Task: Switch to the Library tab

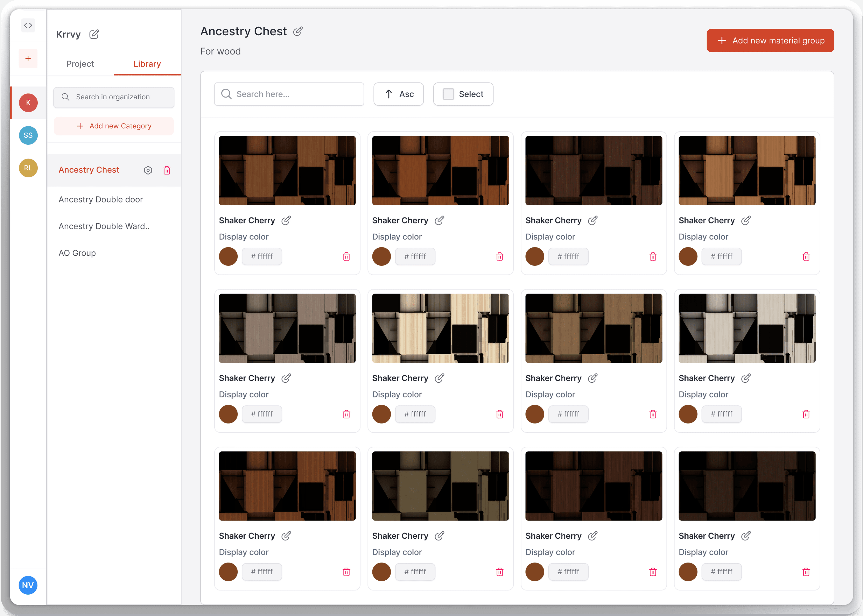Action: (x=147, y=64)
